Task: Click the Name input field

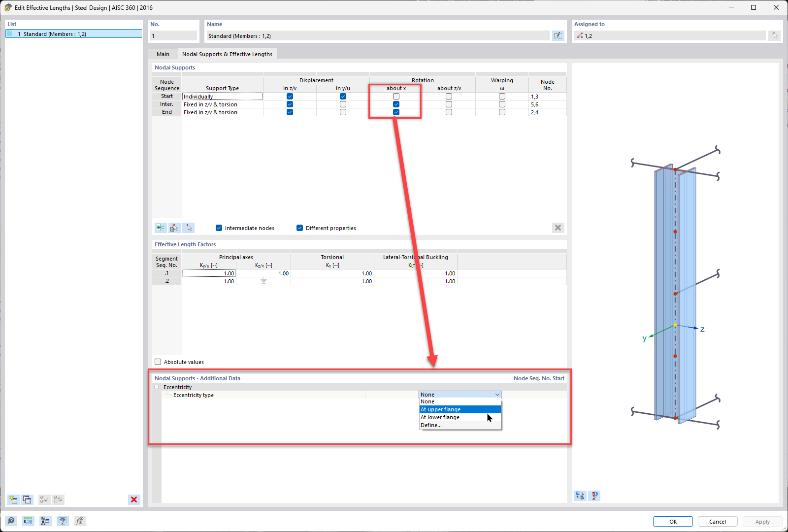Action: [x=378, y=36]
